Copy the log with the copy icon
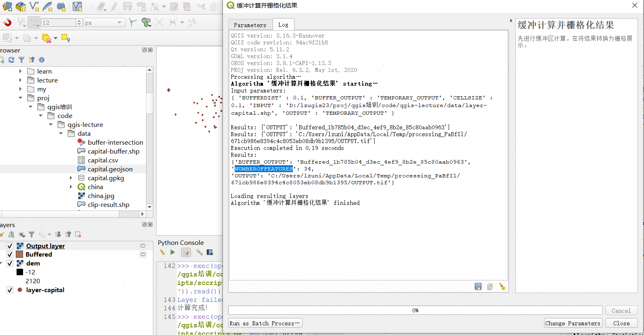The image size is (644, 335). point(490,287)
